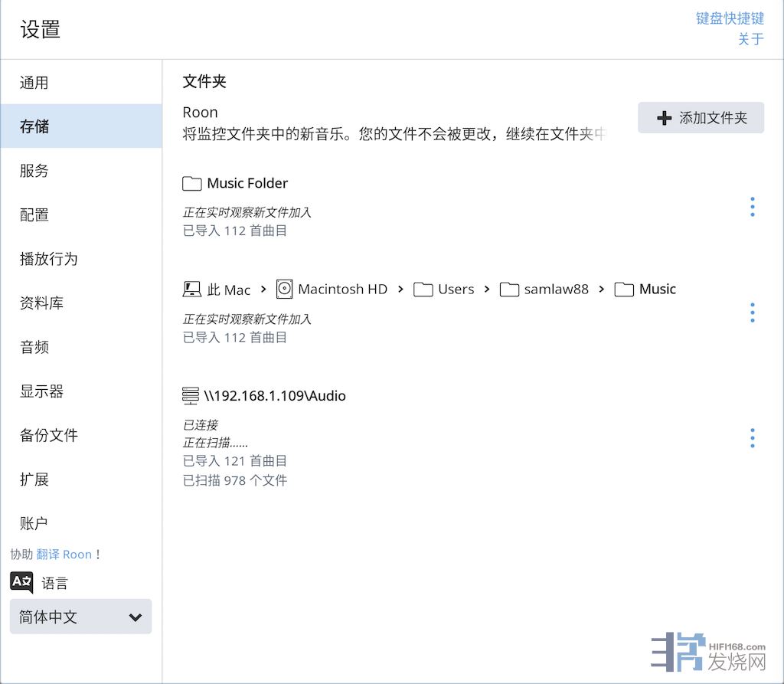Open the 关于 about link

coord(750,39)
